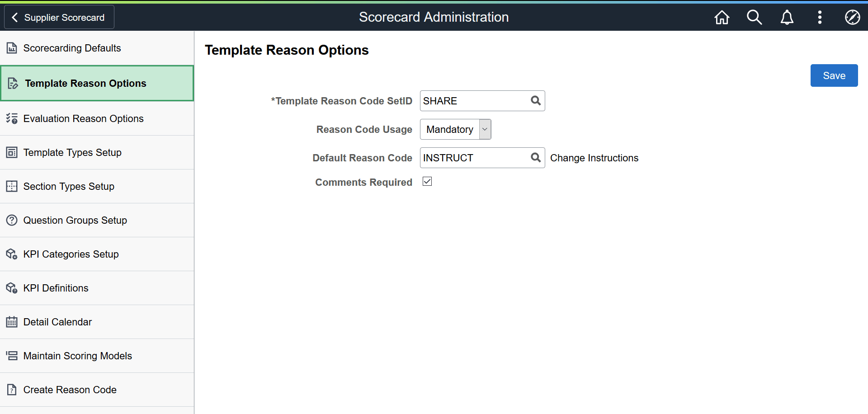The width and height of the screenshot is (868, 414).
Task: Click inside the SHARE SetID input field
Action: tap(466, 101)
